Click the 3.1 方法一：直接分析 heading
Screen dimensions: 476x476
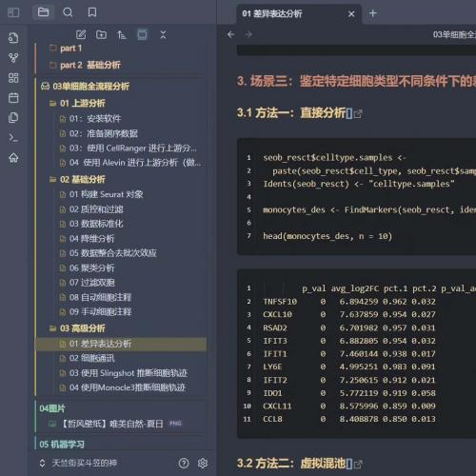point(291,113)
